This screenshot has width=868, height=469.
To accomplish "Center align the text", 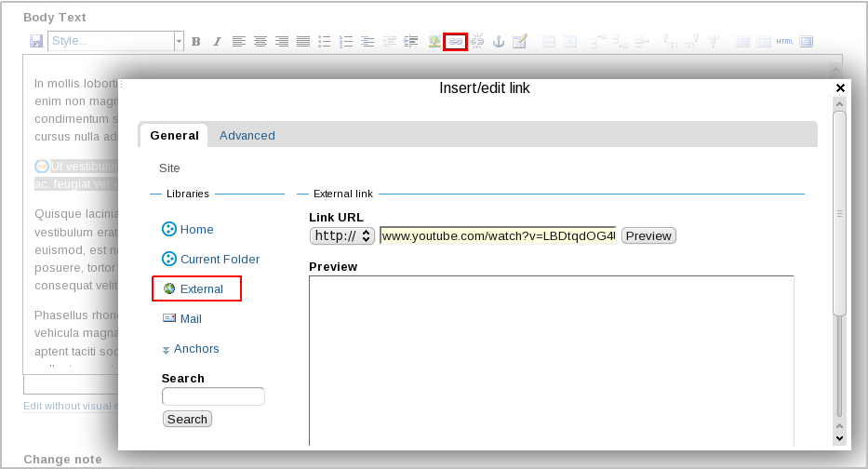I will (260, 42).
